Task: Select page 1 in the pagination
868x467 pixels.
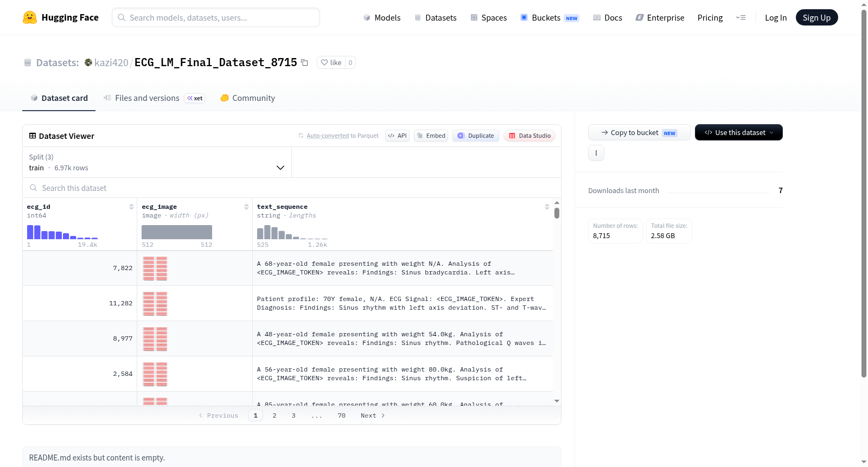Action: pyautogui.click(x=256, y=415)
